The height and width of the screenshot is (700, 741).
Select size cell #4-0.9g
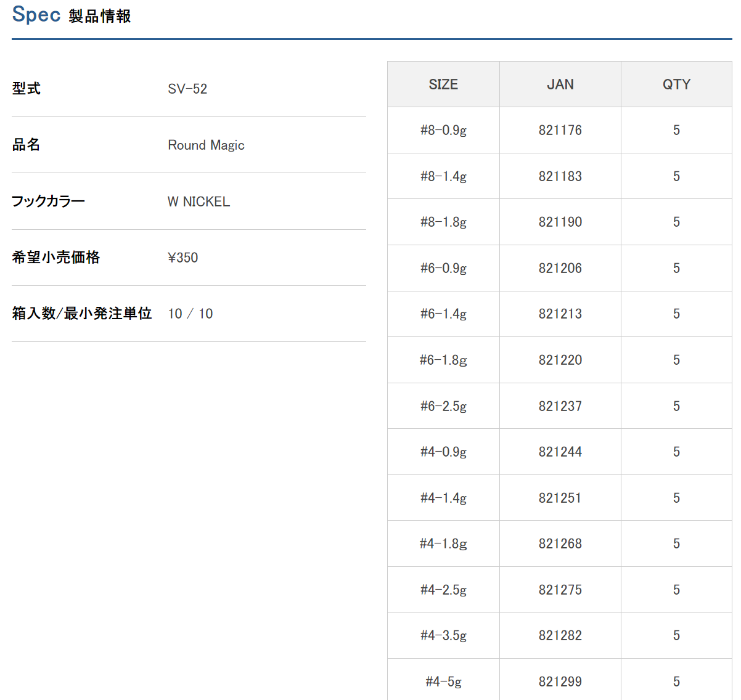coord(443,452)
